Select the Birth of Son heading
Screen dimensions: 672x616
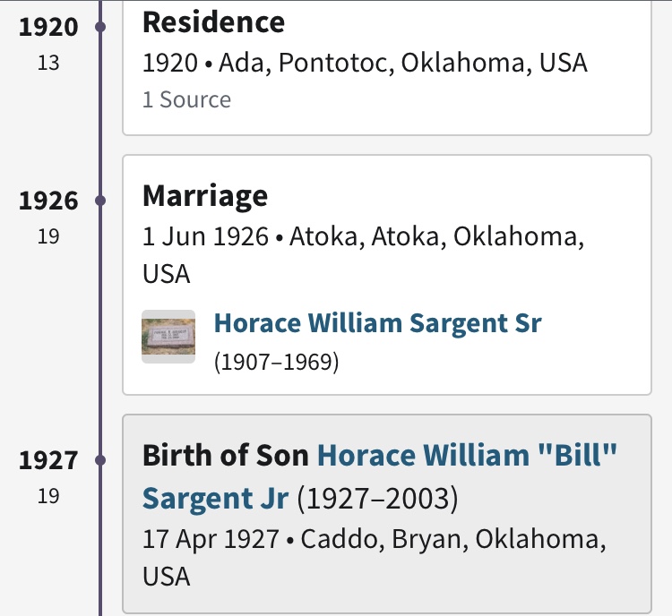(x=227, y=456)
